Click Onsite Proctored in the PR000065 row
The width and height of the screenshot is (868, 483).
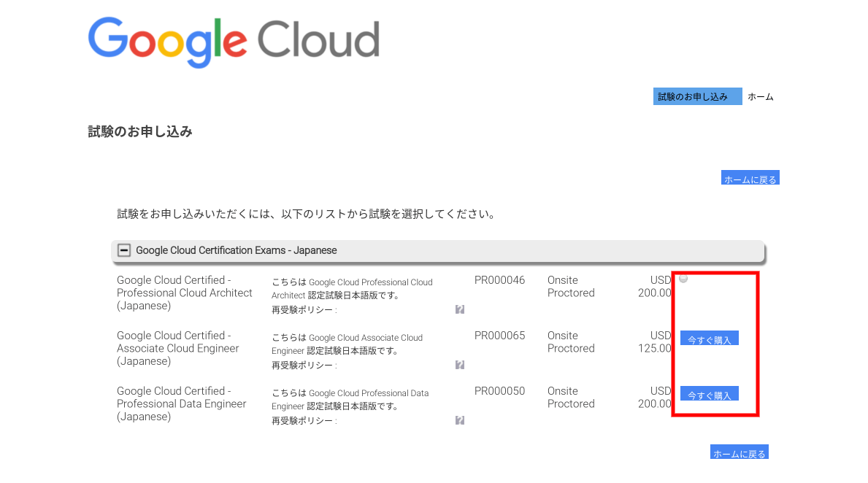pos(571,342)
